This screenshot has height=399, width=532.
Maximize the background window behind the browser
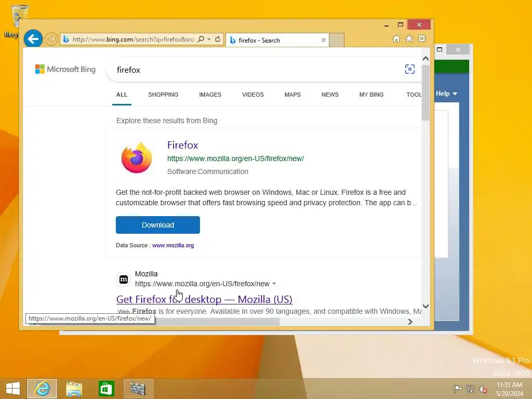(x=440, y=49)
